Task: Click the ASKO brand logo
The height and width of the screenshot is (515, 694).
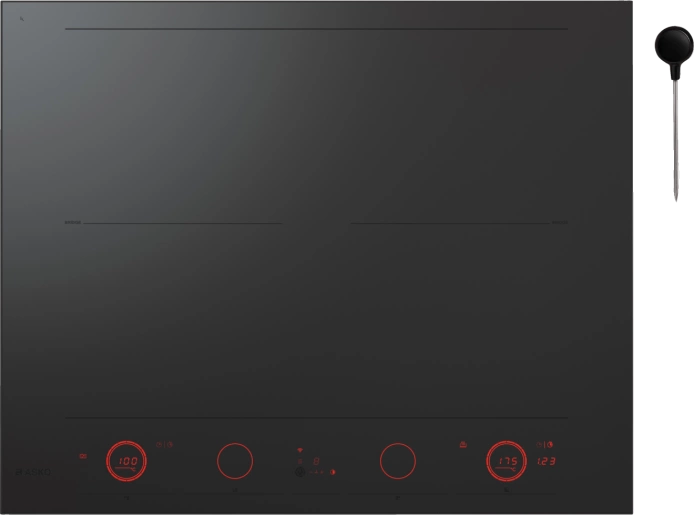Action: (x=33, y=472)
